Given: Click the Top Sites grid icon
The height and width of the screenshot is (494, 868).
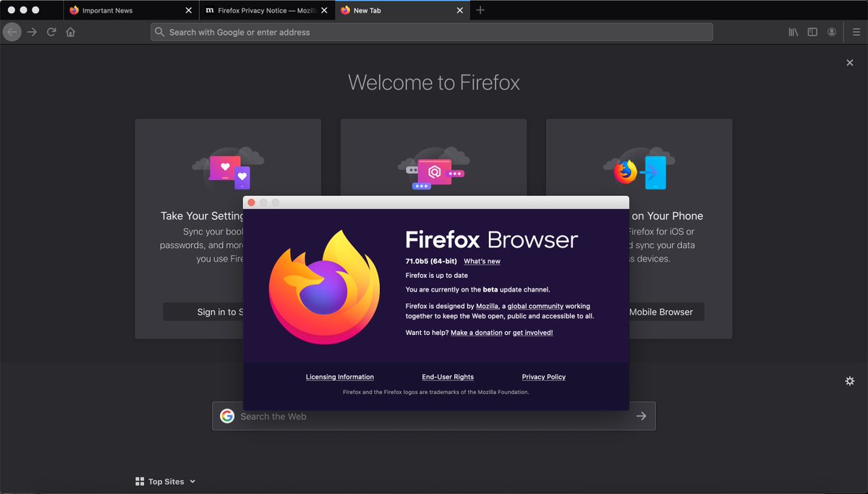Looking at the screenshot, I should coord(140,482).
